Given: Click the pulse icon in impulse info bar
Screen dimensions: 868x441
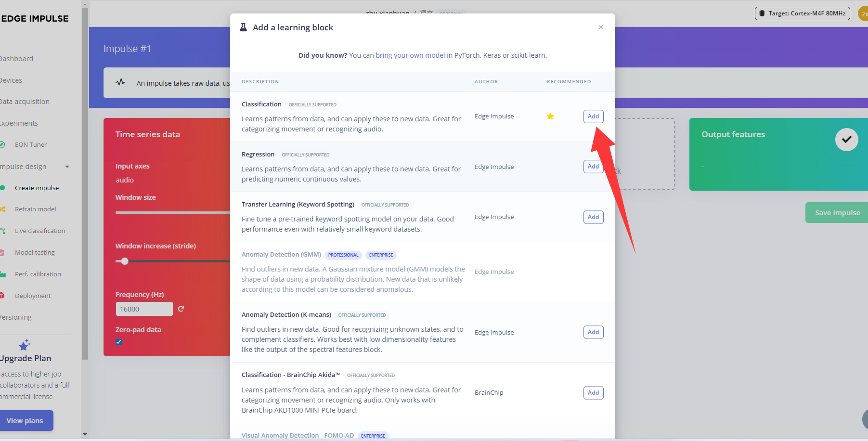Looking at the screenshot, I should pos(120,82).
